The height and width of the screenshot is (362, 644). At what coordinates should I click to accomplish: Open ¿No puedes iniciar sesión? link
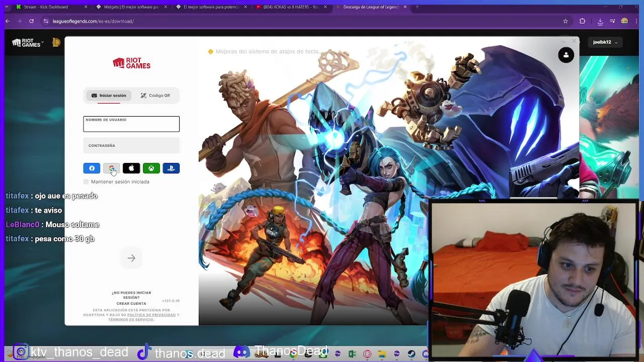point(131,295)
